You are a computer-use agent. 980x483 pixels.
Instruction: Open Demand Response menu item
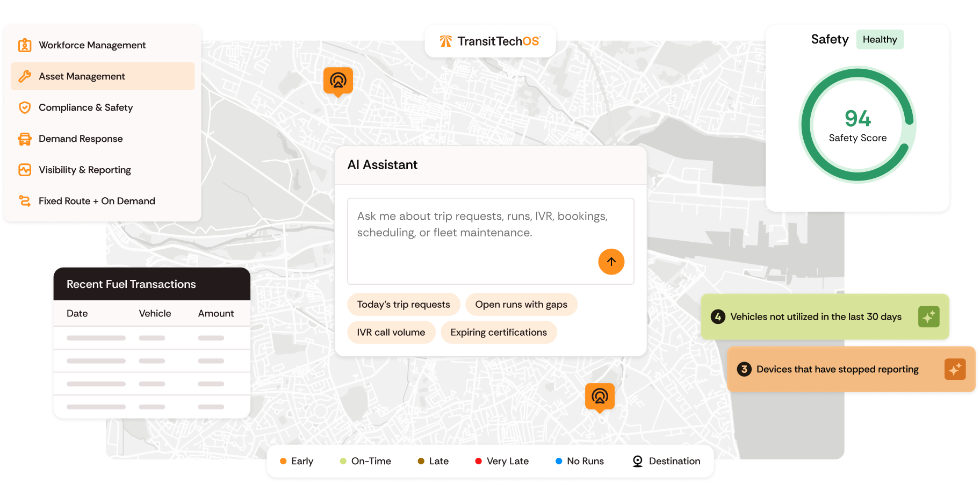(x=103, y=139)
